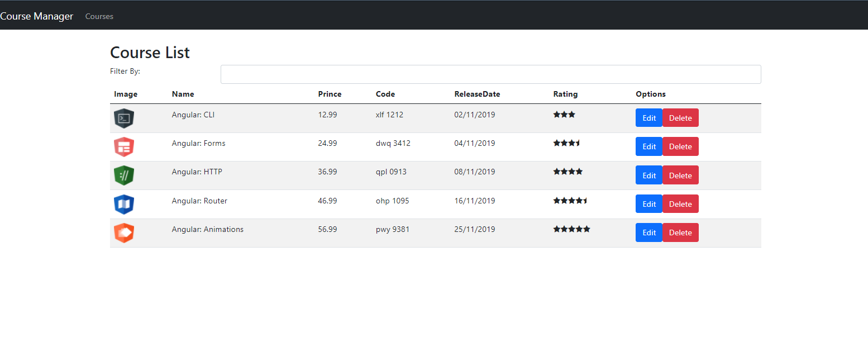Click the Angular: Animations course image
This screenshot has height=356, width=868.
click(x=124, y=233)
